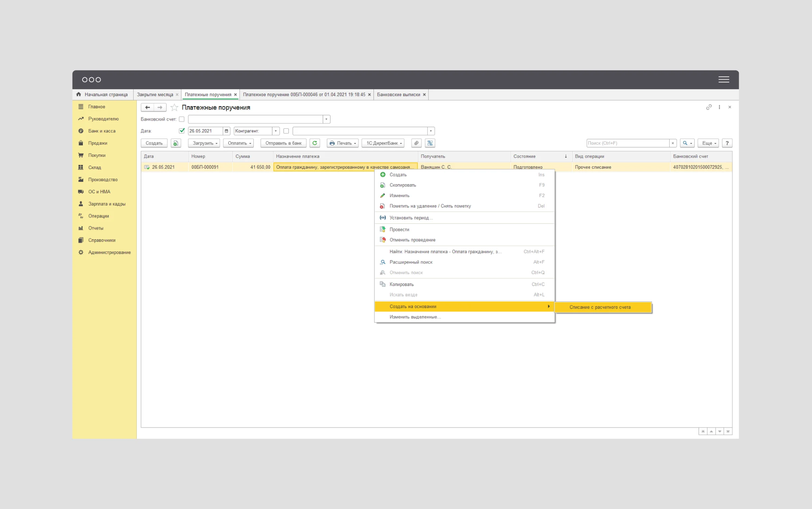Copy link to this form
812x509 pixels.
709,107
